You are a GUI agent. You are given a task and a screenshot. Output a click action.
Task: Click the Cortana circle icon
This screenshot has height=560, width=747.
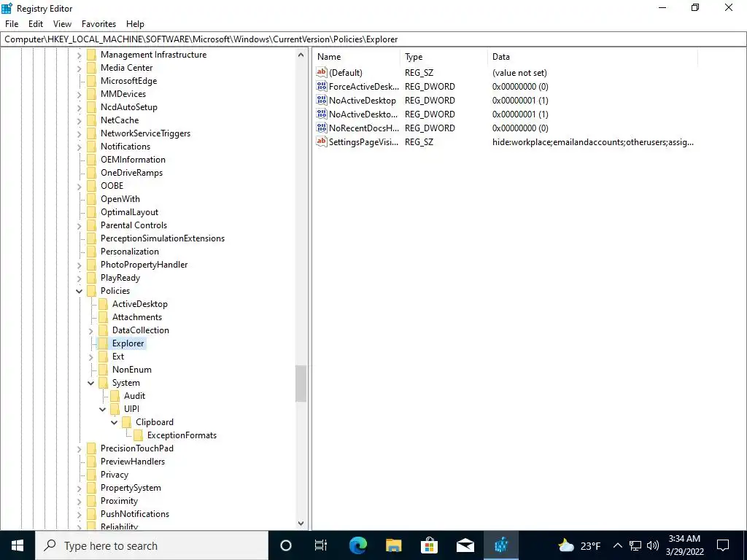(286, 545)
